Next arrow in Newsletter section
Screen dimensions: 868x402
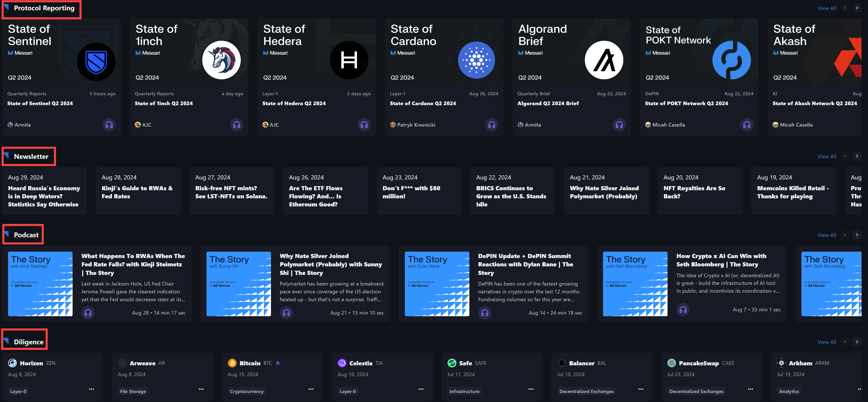coord(857,156)
